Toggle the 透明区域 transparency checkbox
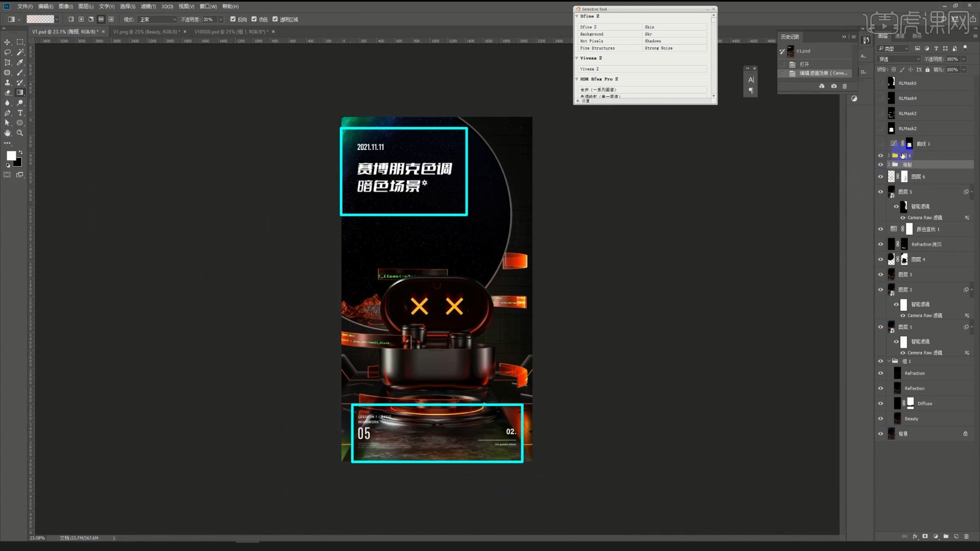Screen dimensions: 980x551 pyautogui.click(x=275, y=19)
